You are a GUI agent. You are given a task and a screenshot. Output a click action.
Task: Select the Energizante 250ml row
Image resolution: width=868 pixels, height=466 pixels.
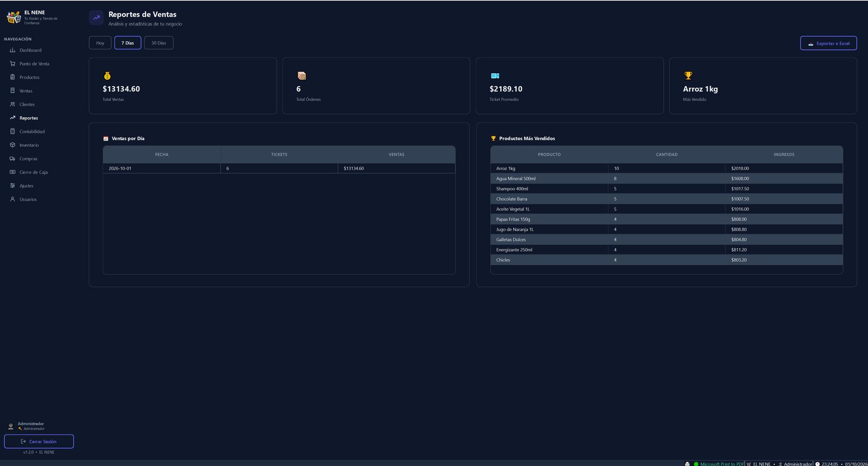[667, 250]
